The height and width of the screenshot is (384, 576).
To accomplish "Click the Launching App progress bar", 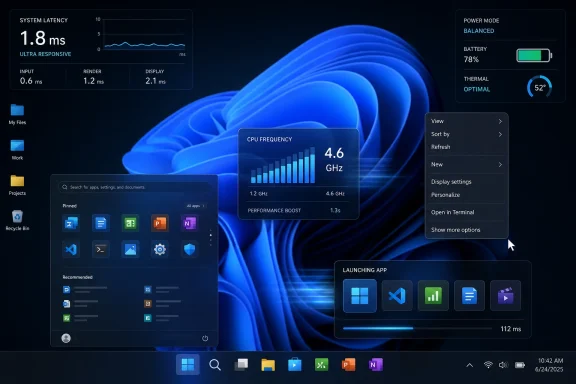I will coord(417,329).
